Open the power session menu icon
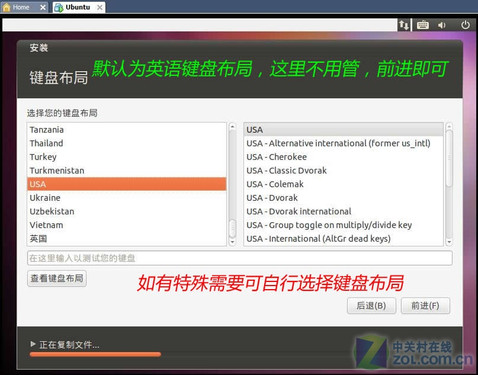The height and width of the screenshot is (375, 478). click(465, 25)
